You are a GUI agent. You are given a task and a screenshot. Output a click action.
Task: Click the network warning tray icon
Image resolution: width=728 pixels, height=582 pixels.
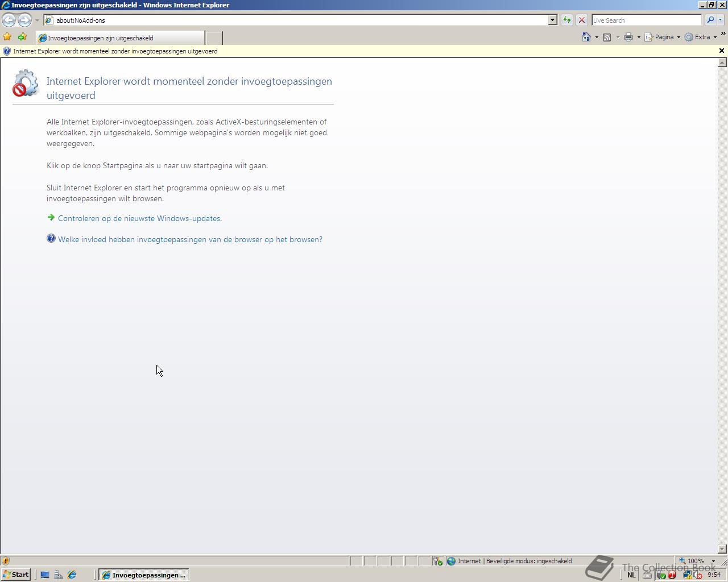click(x=687, y=575)
